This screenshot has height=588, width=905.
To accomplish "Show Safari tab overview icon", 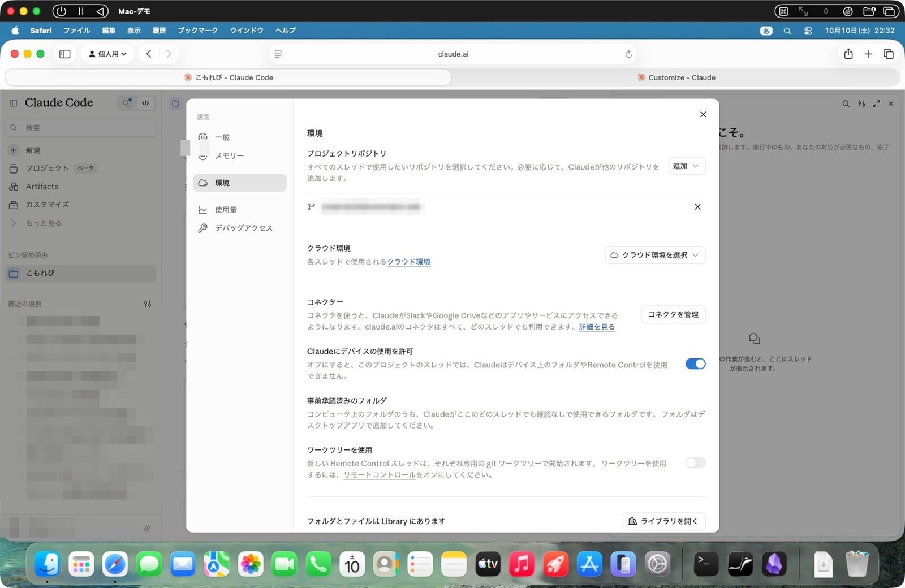I will tap(888, 54).
